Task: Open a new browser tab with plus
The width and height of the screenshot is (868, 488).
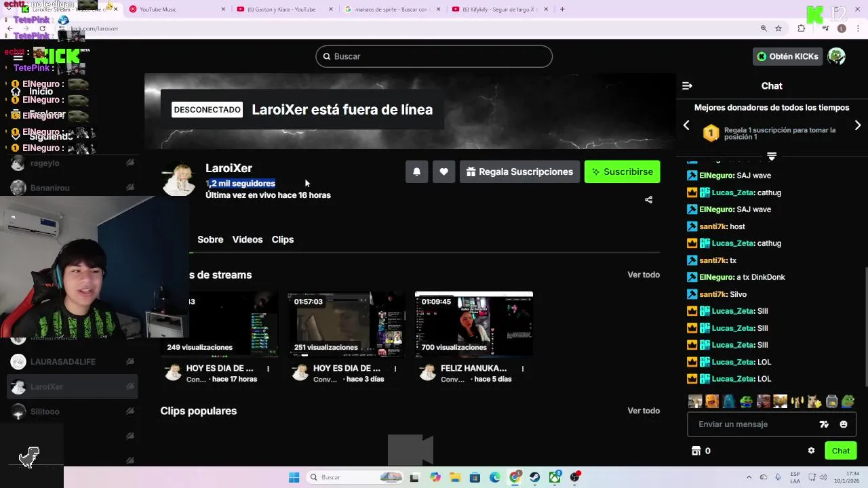Action: pyautogui.click(x=562, y=9)
